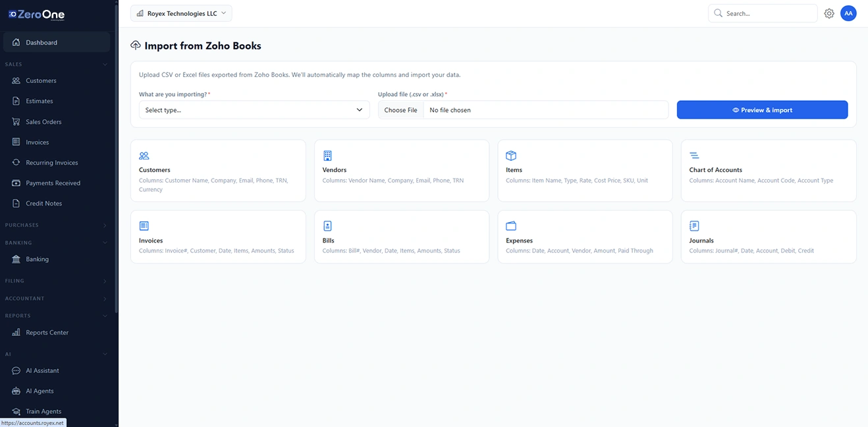The height and width of the screenshot is (427, 868).
Task: Select the Expenses import card
Action: point(585,237)
